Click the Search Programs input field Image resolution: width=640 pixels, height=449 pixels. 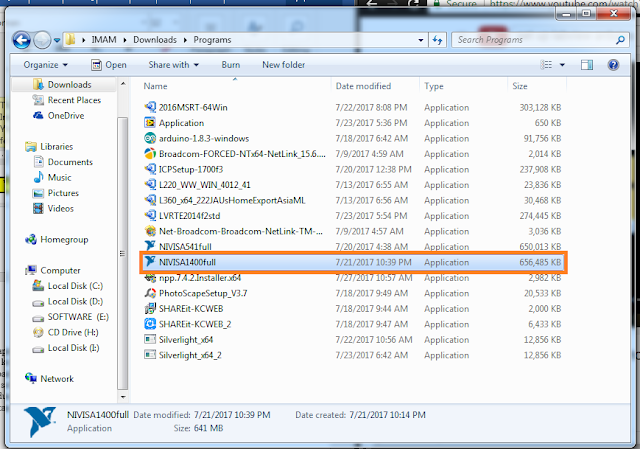coord(535,40)
